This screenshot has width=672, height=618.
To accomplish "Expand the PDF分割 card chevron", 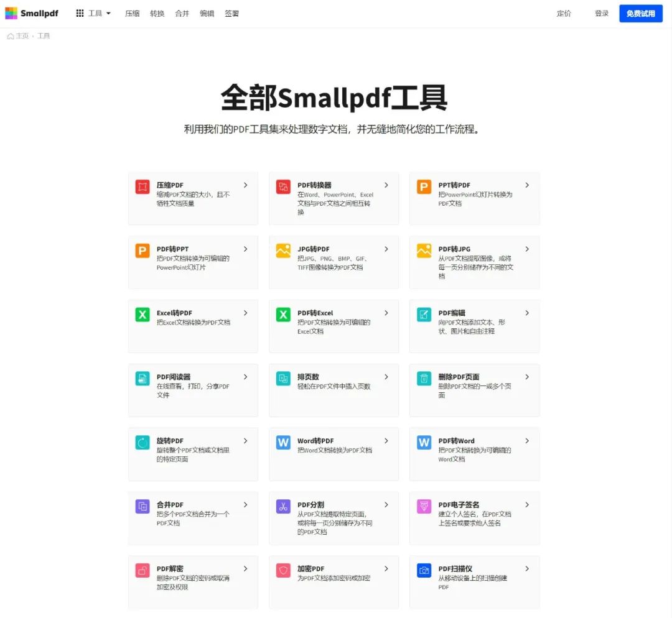I will coord(386,505).
